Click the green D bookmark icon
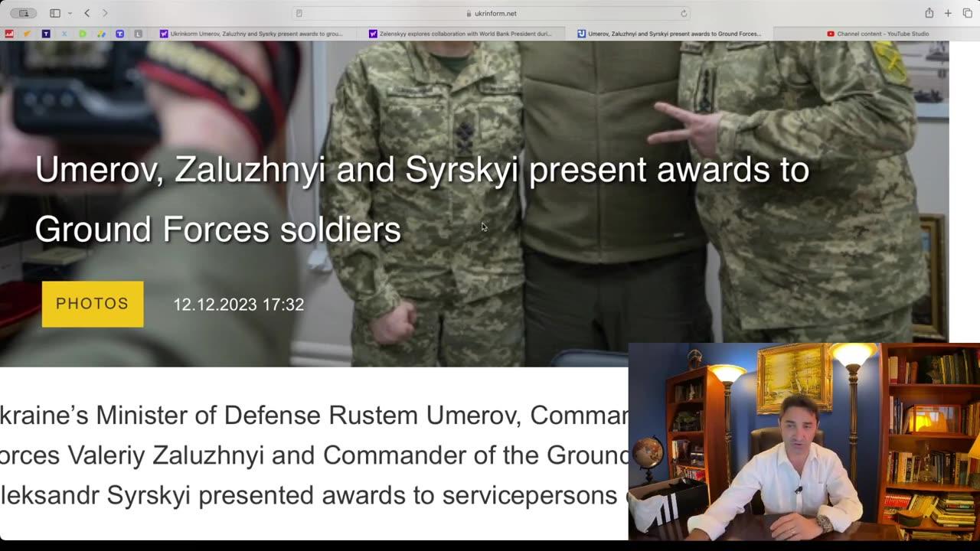Image resolution: width=980 pixels, height=551 pixels. [82, 34]
